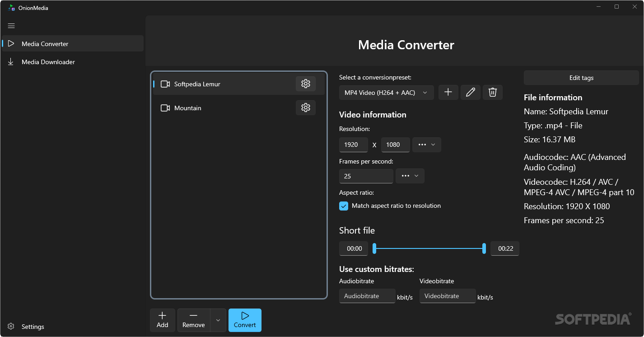Click resolution width field 1920
The width and height of the screenshot is (644, 337).
[x=354, y=145]
